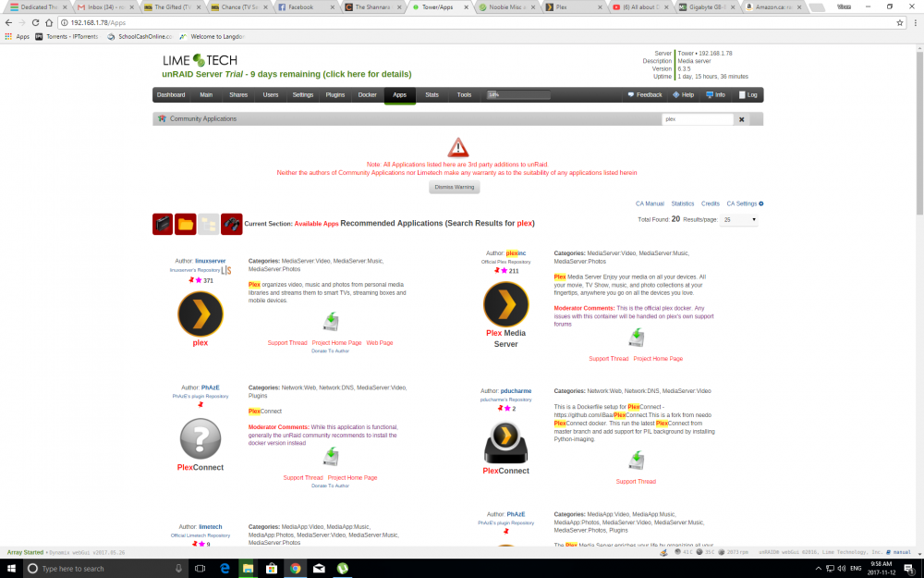Click the Lime Tech logo
Image resolution: width=924 pixels, height=578 pixels.
(x=200, y=60)
